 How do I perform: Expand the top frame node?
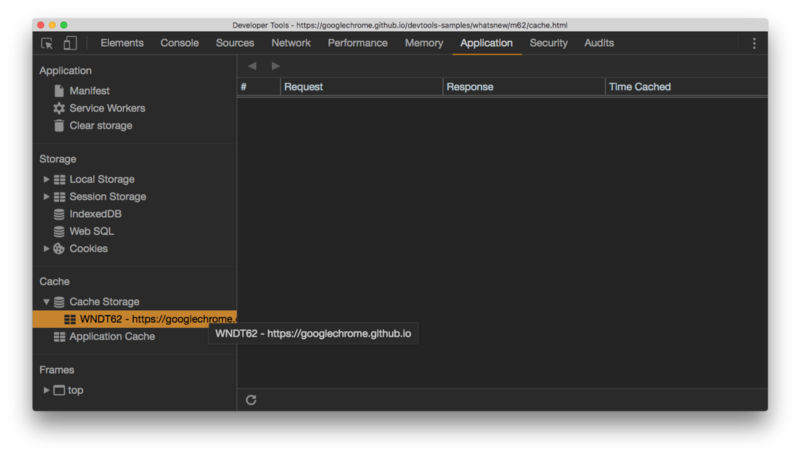click(x=46, y=390)
